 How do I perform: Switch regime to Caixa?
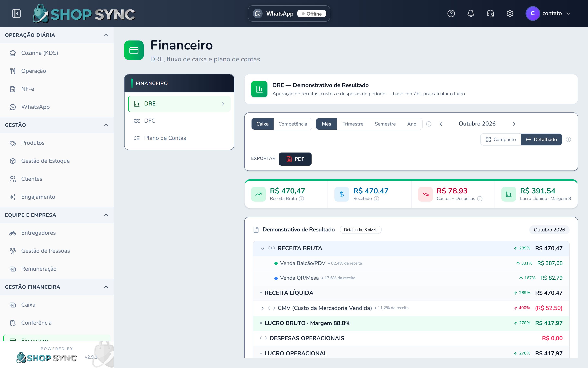[262, 124]
